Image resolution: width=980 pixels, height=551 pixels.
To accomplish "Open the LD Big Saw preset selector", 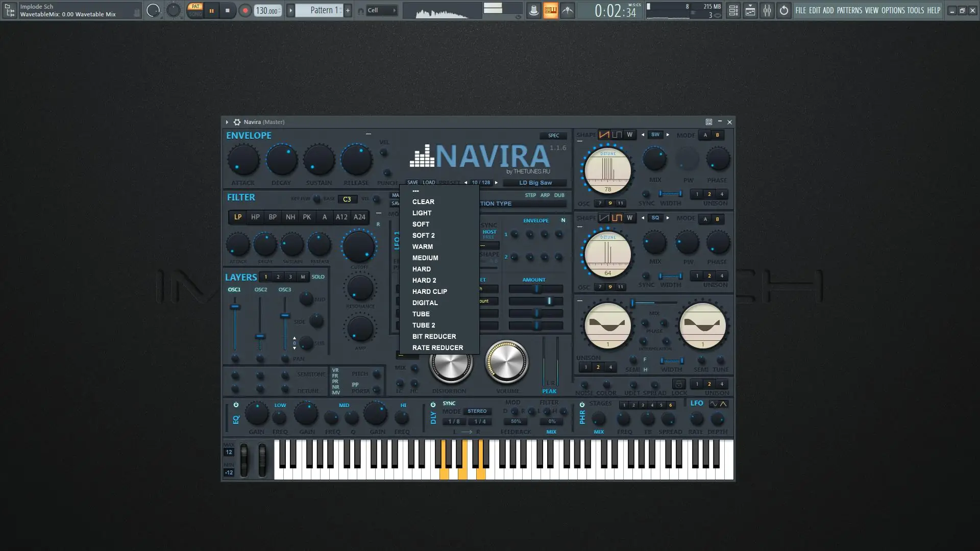I will (535, 183).
